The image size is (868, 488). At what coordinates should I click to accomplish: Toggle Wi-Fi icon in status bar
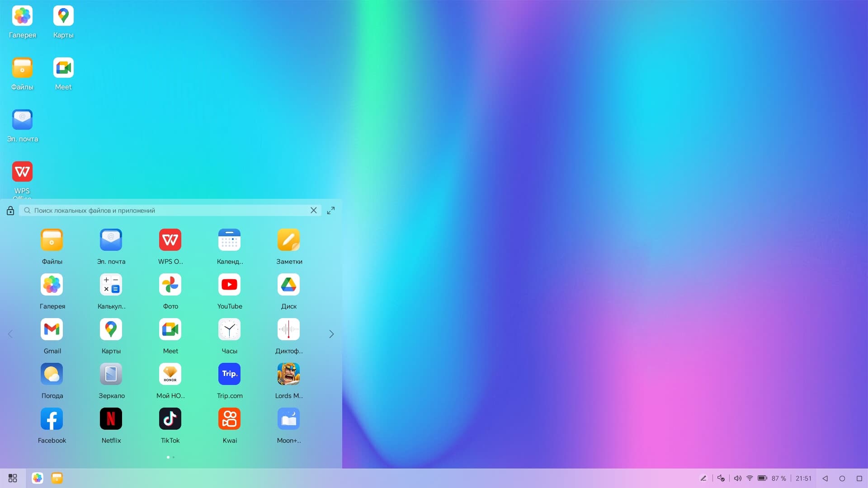click(750, 478)
